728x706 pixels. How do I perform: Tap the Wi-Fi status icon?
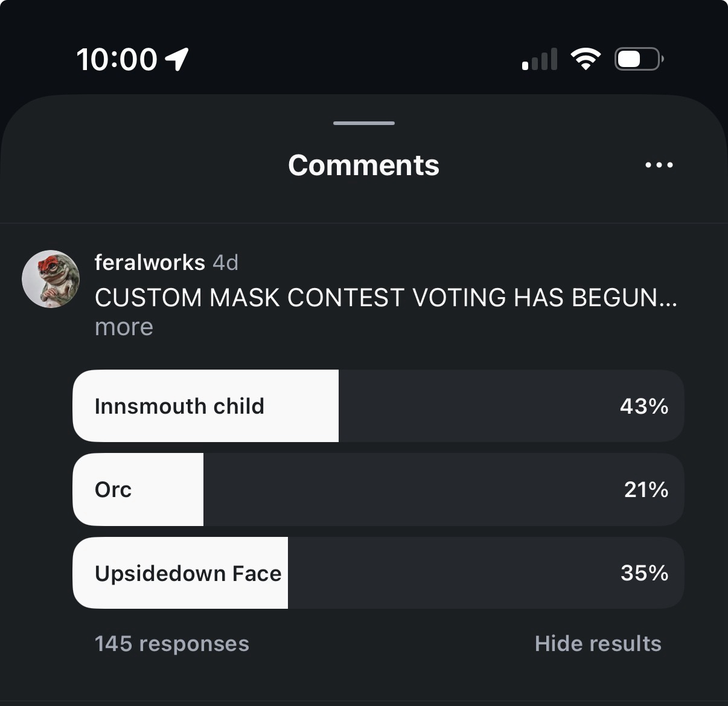585,59
